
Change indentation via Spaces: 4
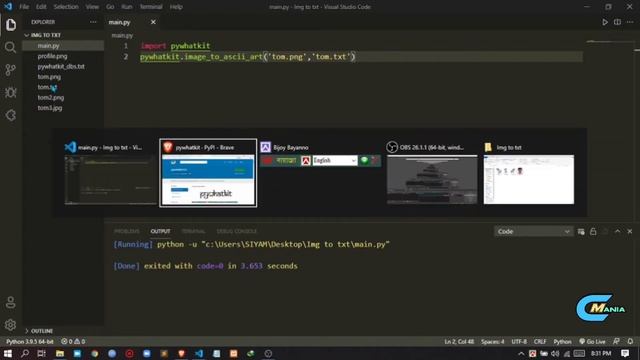tap(493, 342)
